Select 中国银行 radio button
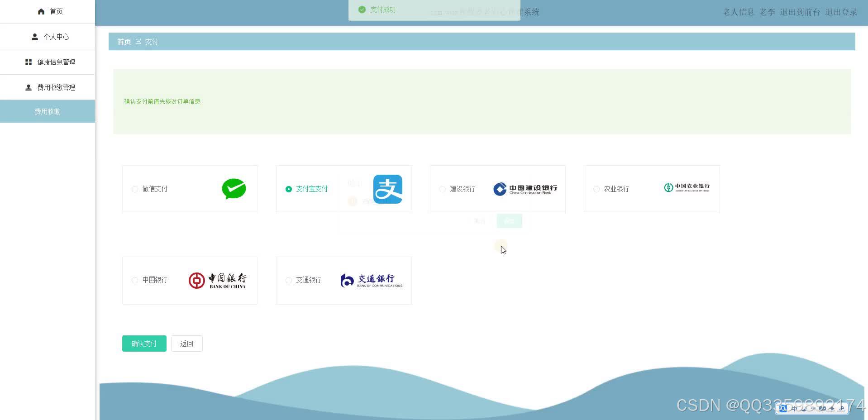Screen dimensions: 868x420 pos(135,280)
